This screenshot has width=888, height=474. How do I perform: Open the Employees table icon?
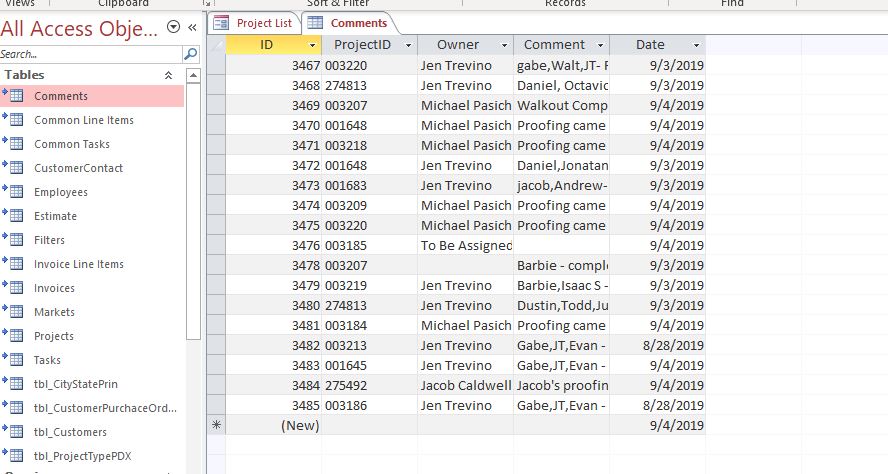16,192
